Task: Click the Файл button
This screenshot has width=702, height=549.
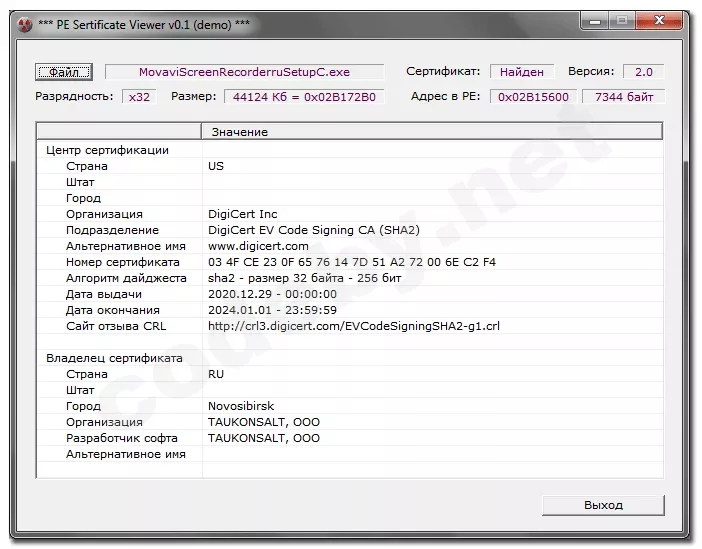Action: (x=64, y=72)
